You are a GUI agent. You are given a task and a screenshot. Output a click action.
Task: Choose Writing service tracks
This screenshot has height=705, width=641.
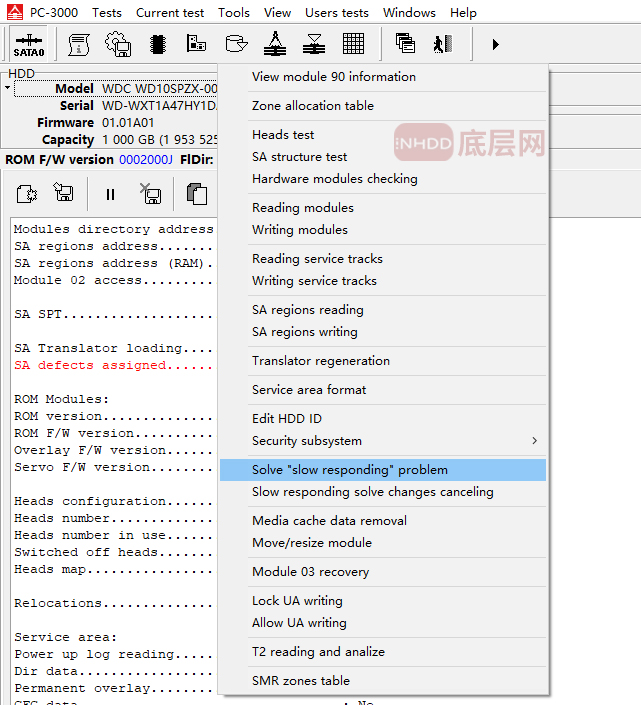[x=383, y=281]
